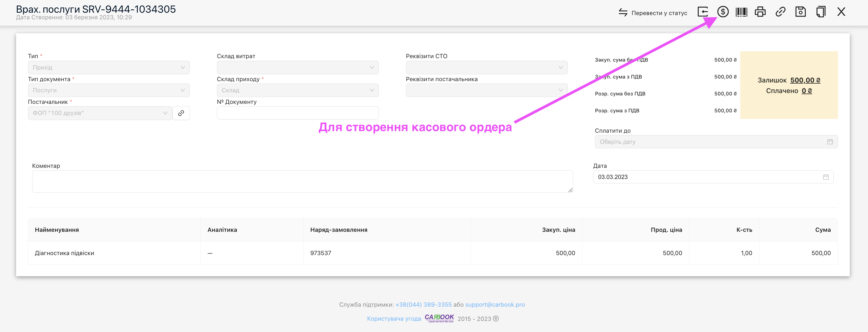Screen dimensions: 868x332
Task: Click the chain link icon in header
Action: (780, 12)
